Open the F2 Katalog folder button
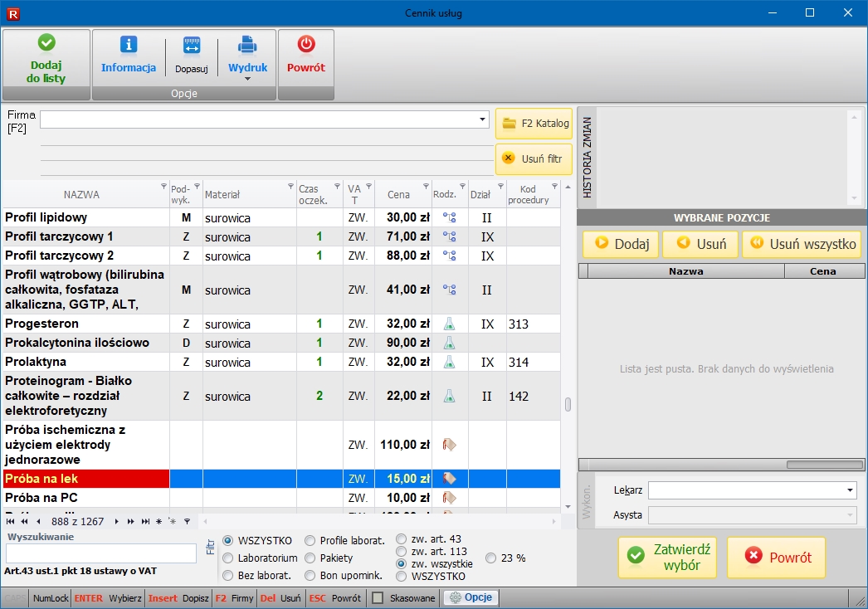 point(534,123)
